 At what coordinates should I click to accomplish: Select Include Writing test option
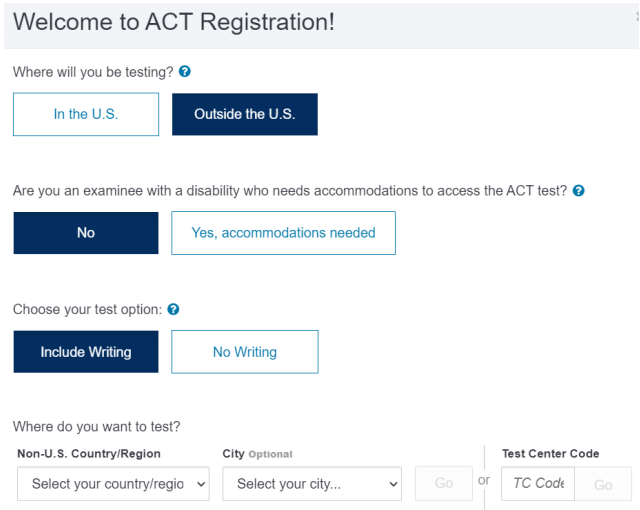[86, 352]
